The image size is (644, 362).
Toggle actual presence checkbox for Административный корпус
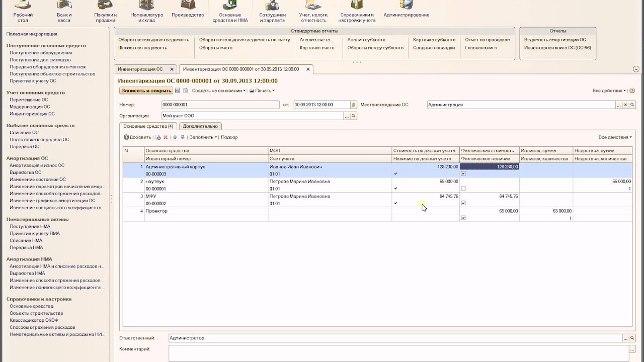pos(463,174)
